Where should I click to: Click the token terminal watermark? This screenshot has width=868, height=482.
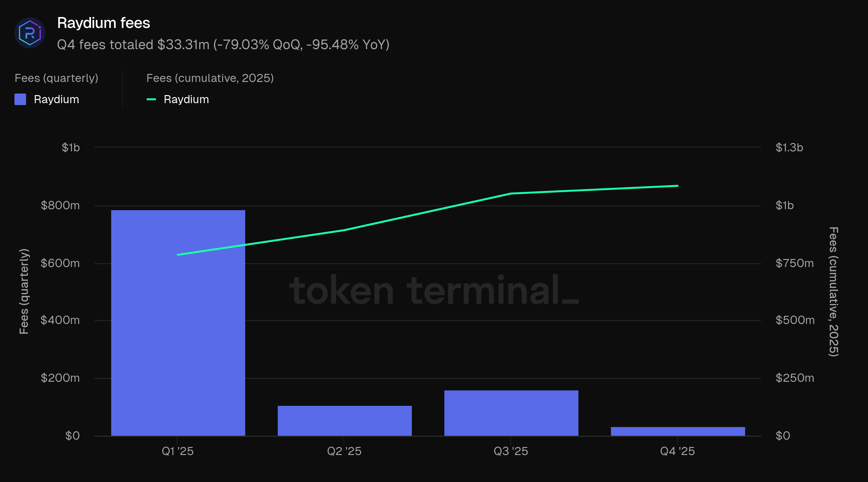[434, 290]
